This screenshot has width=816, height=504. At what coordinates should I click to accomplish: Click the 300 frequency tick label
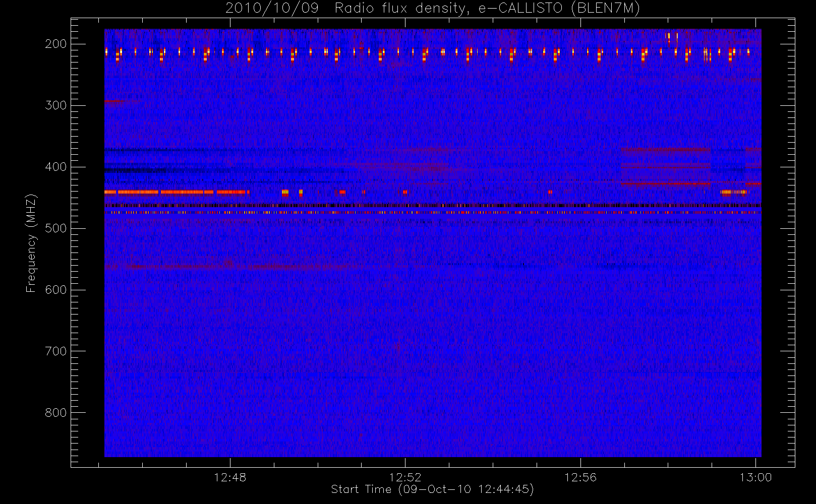tap(56, 105)
